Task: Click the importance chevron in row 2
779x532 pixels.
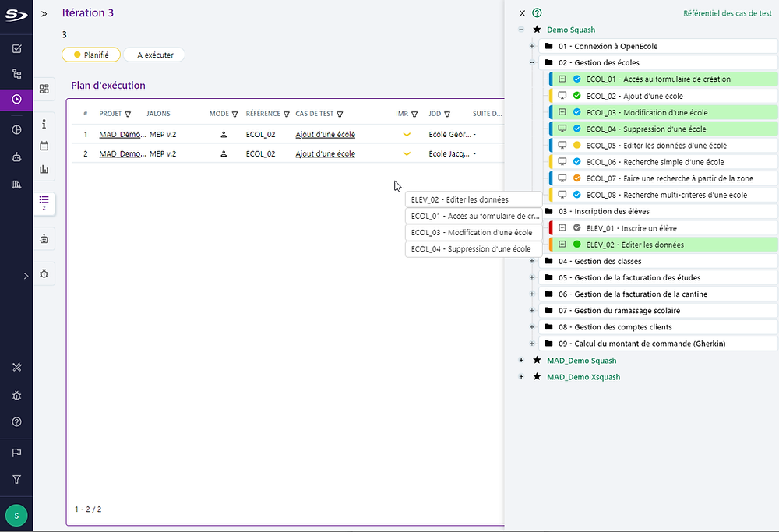Action: click(407, 153)
